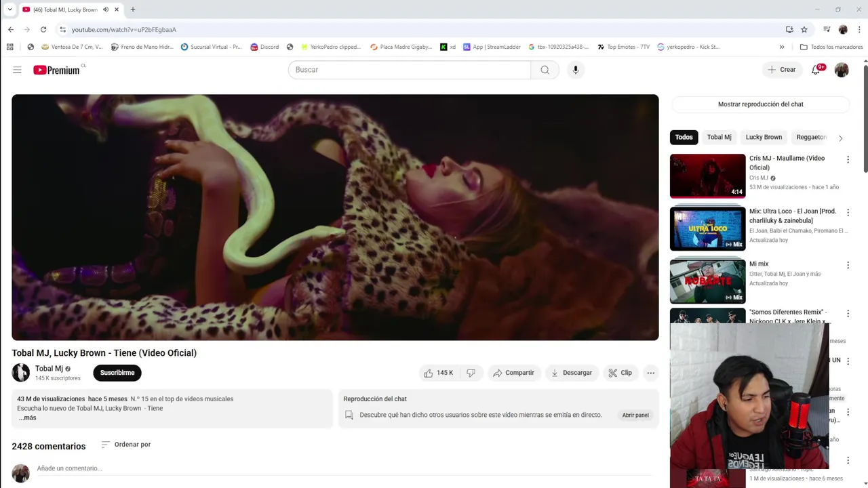The width and height of the screenshot is (868, 488).
Task: Open Cris MJ Maullame video thumbnail
Action: pos(707,176)
